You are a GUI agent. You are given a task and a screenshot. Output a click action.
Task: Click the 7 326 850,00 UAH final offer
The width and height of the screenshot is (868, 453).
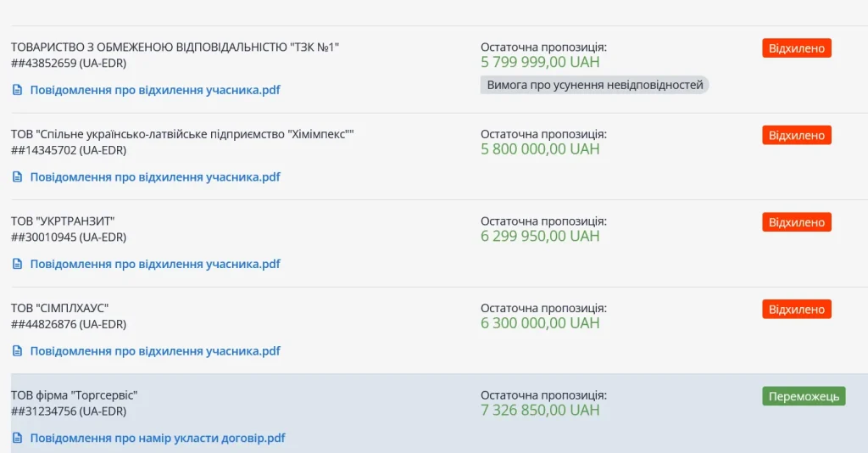point(539,411)
